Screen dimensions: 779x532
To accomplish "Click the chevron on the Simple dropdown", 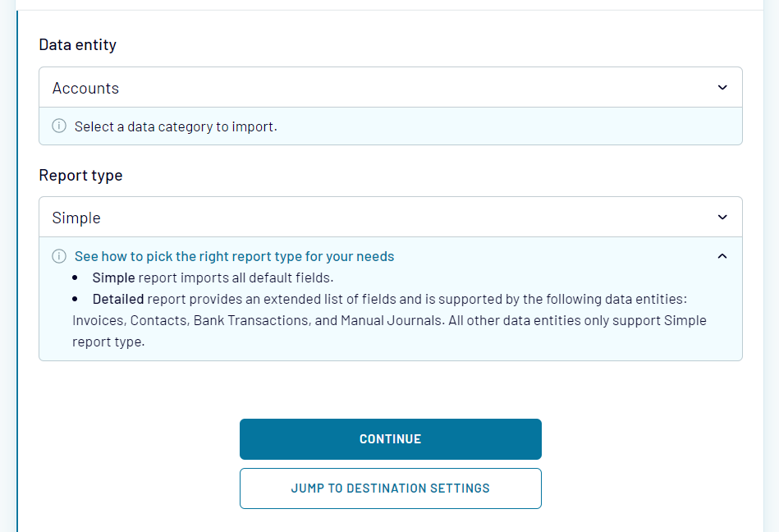I will coord(722,217).
